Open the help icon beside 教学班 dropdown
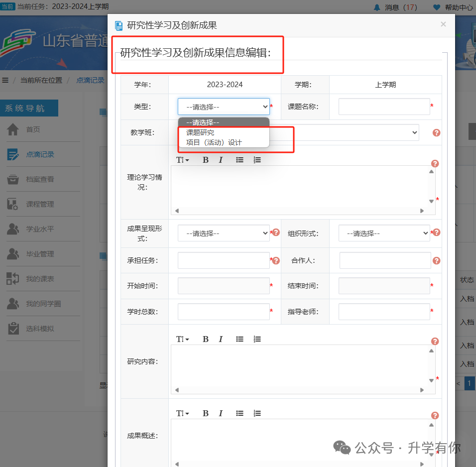The height and width of the screenshot is (467, 476). pos(436,132)
